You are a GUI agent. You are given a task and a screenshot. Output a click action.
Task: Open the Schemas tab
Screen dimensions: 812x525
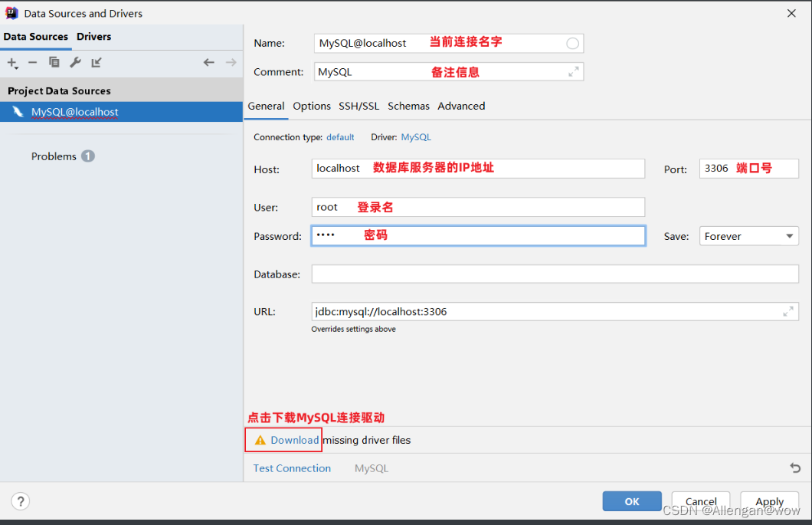coord(408,107)
